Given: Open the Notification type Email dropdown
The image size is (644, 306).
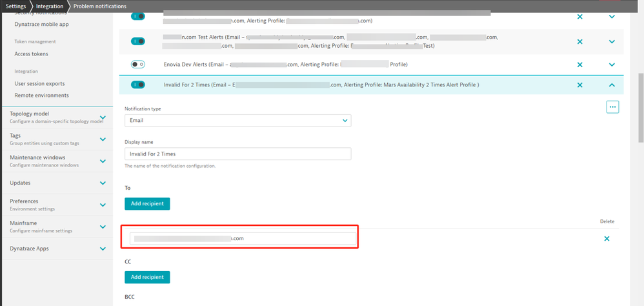Looking at the screenshot, I should pos(237,120).
